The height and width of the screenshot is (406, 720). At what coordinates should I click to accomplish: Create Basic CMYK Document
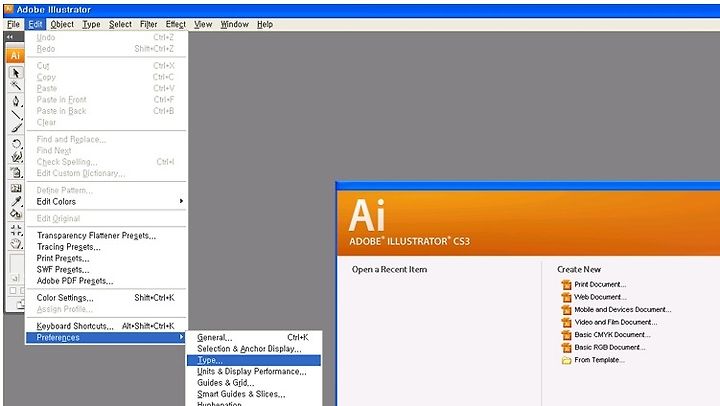pos(612,335)
